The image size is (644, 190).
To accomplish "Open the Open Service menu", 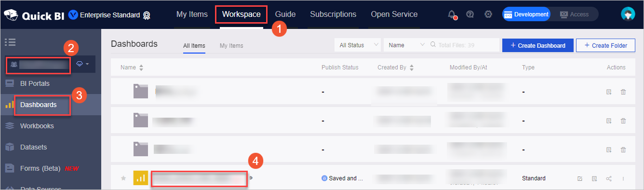I will click(x=394, y=14).
